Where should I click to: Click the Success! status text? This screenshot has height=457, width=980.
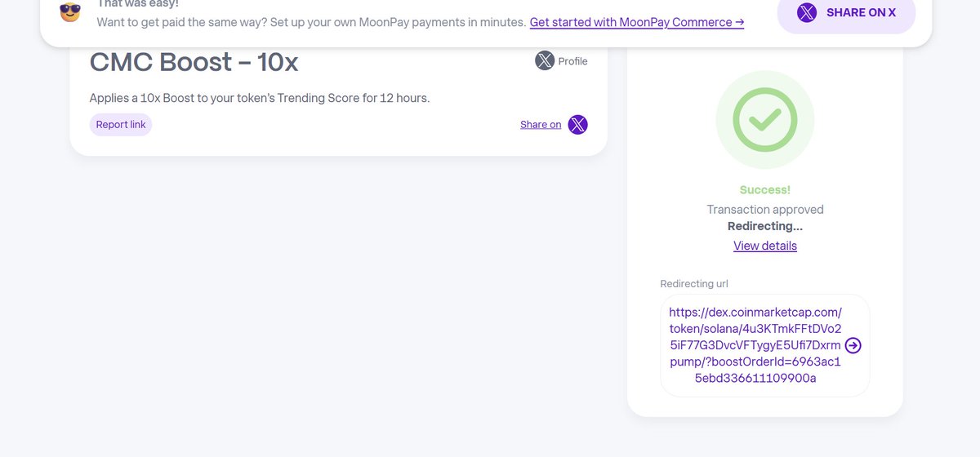(765, 190)
